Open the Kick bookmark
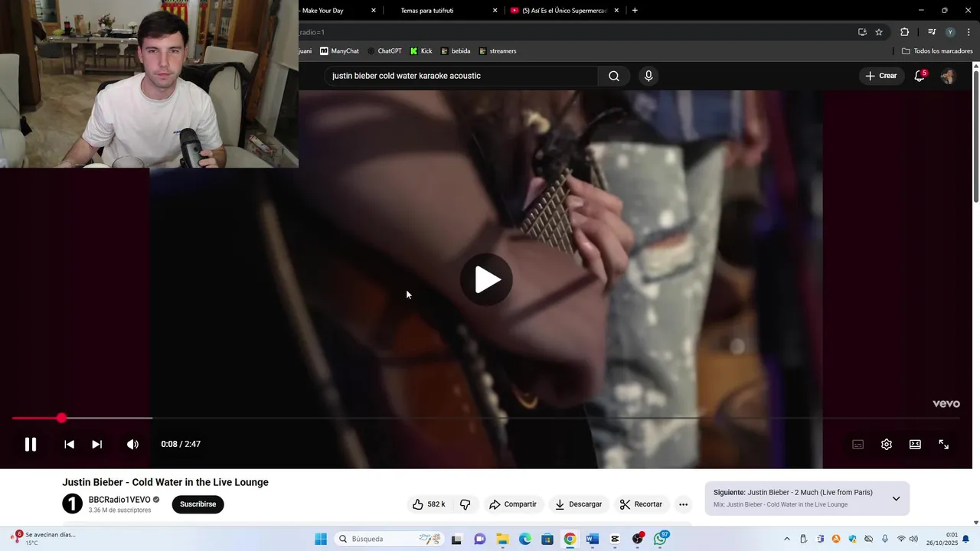The image size is (980, 551). [x=421, y=51]
